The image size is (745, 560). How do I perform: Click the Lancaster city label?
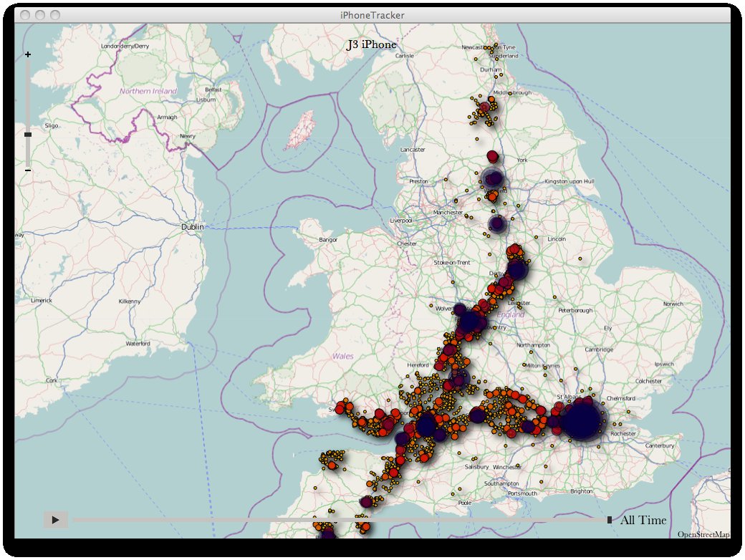[413, 149]
